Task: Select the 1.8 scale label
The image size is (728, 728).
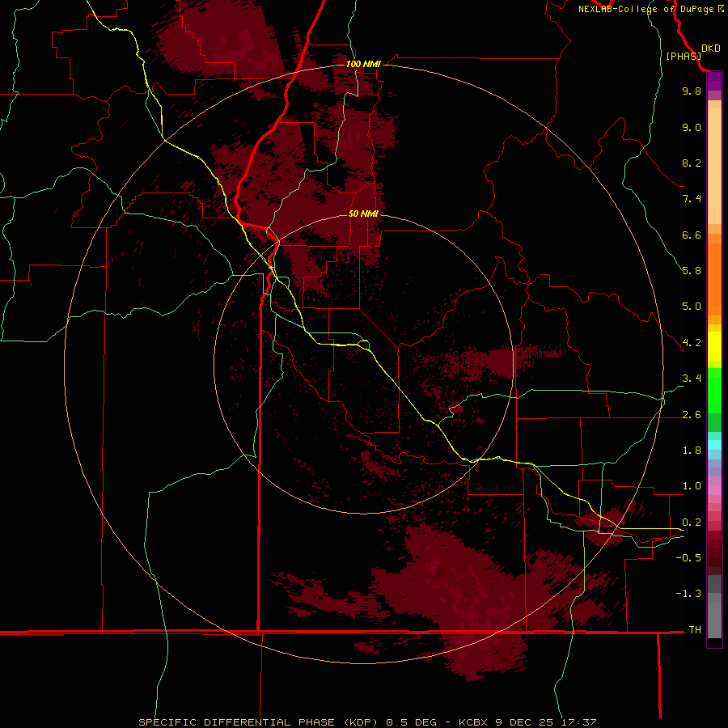Action: (692, 451)
